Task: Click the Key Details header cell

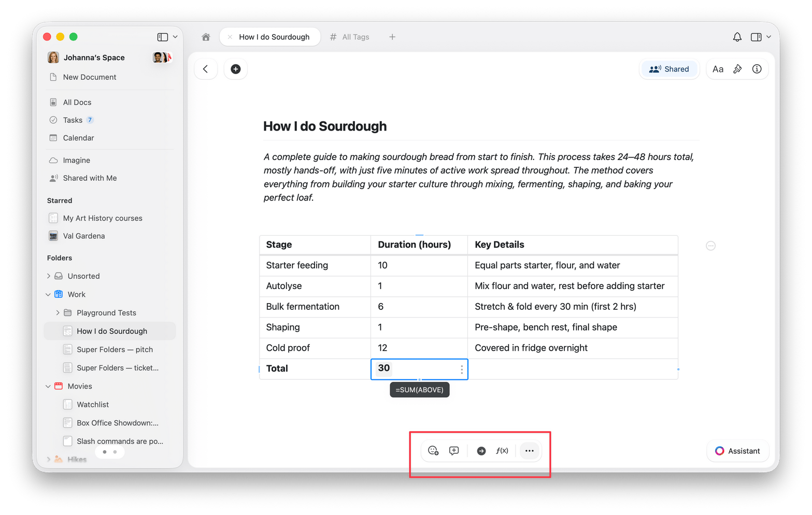Action: pyautogui.click(x=573, y=245)
